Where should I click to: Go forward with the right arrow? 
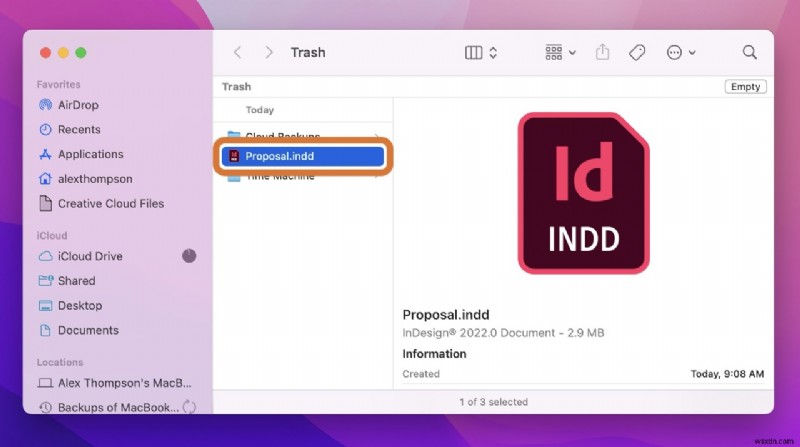tap(268, 53)
